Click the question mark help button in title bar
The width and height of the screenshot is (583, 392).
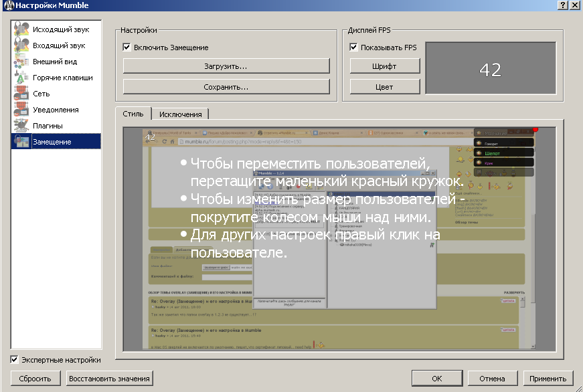[562, 5]
